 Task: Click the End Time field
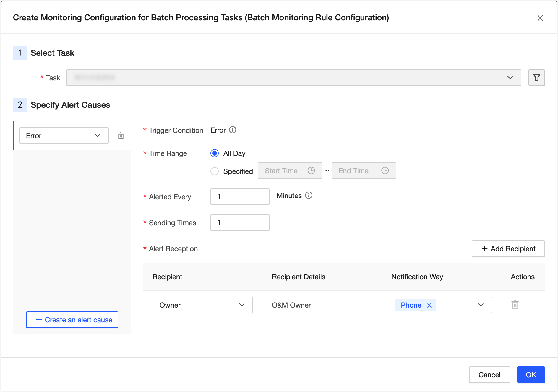(364, 171)
